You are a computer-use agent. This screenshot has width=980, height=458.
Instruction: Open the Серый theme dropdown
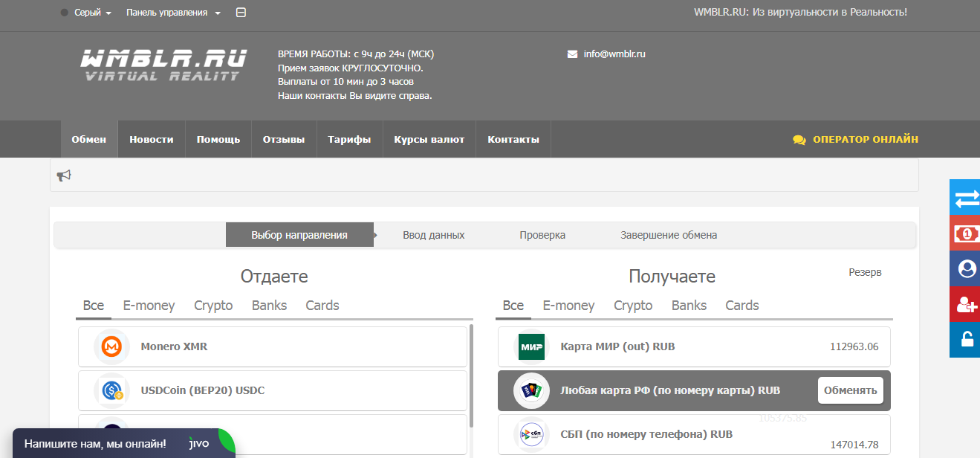click(86, 13)
